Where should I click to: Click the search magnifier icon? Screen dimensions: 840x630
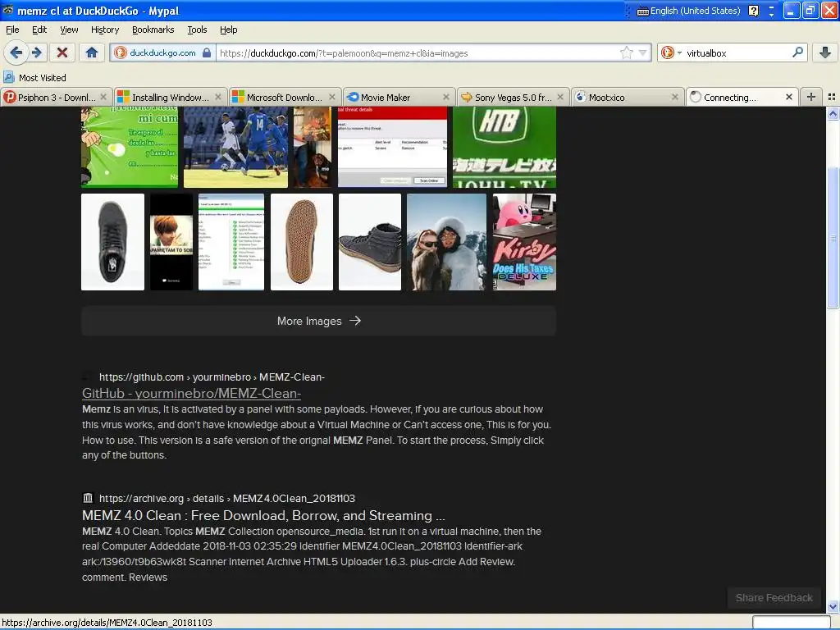pyautogui.click(x=797, y=52)
